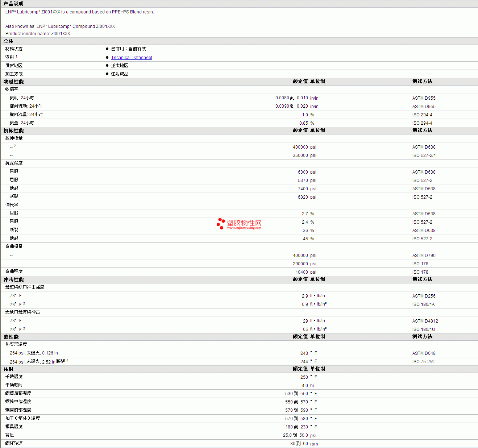Select the '0.85' shrinkage percentage value
Screen dimensions: 478x448
point(304,123)
